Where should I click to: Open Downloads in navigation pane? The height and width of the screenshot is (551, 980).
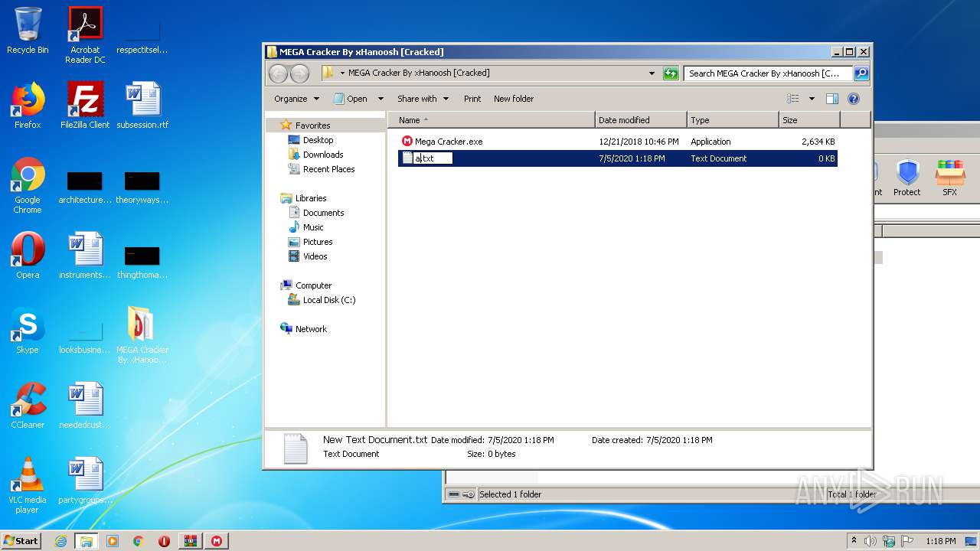click(323, 155)
